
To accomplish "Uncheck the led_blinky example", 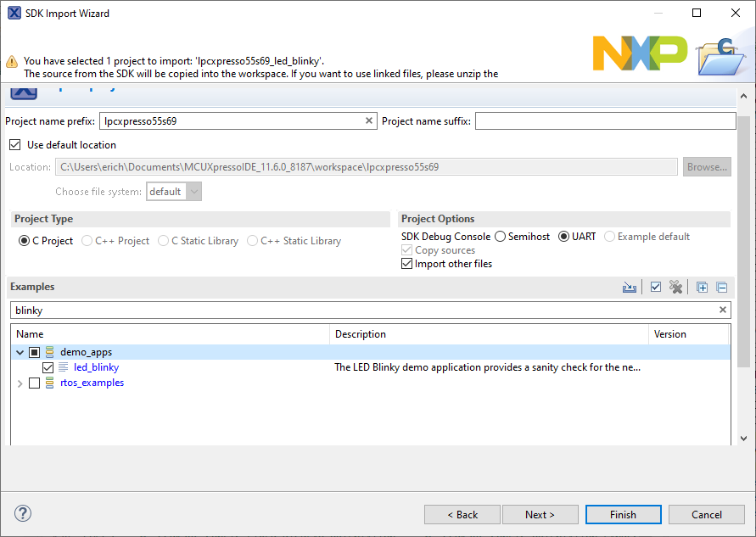I will tap(48, 367).
